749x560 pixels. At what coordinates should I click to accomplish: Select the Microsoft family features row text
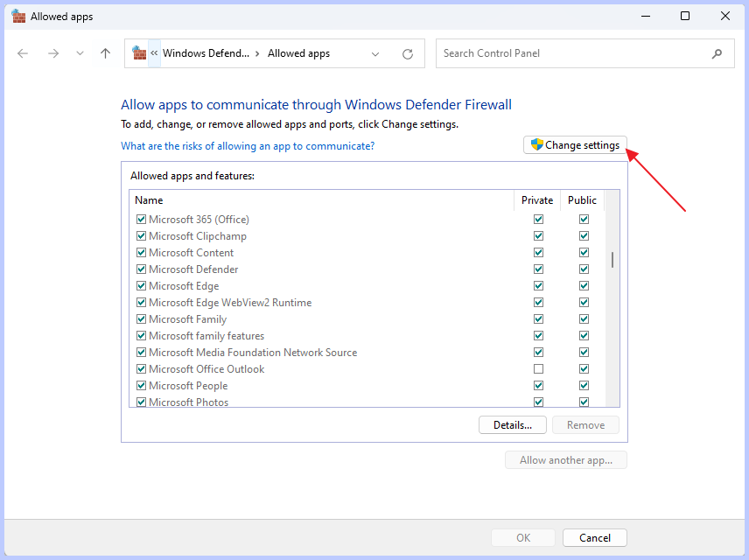[x=206, y=335]
